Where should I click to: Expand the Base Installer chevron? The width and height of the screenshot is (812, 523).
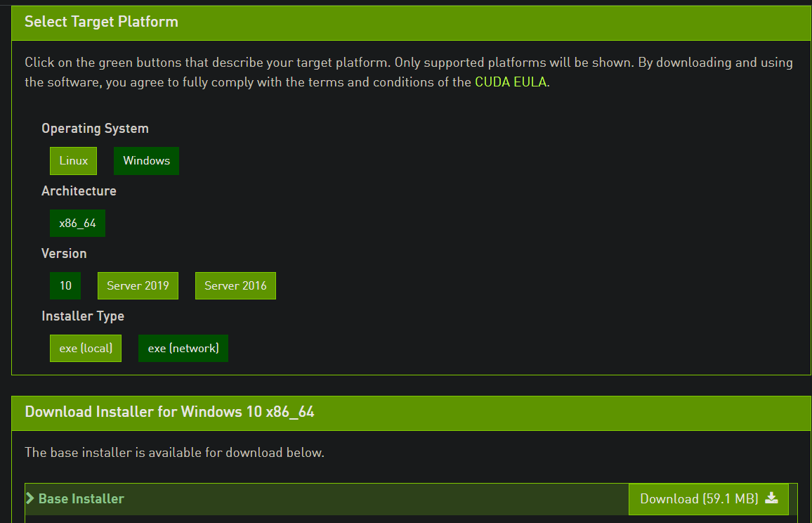pyautogui.click(x=30, y=498)
